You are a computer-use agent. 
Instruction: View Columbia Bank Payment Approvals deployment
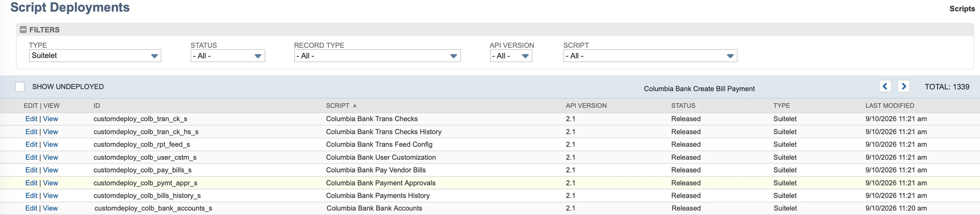[x=51, y=183]
